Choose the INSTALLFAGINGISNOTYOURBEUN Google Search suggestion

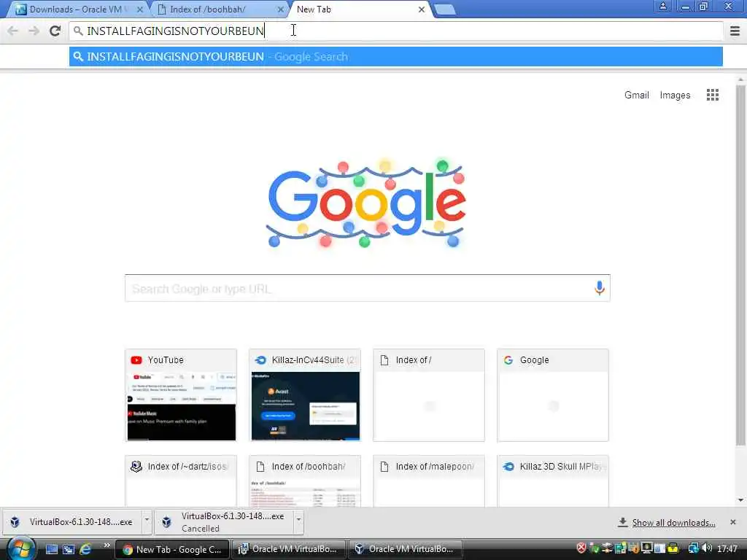395,57
